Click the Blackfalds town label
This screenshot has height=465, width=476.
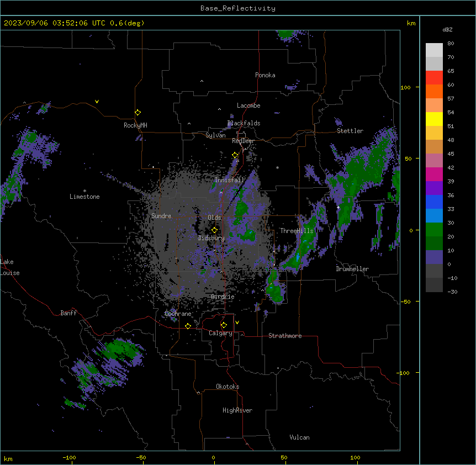244,123
